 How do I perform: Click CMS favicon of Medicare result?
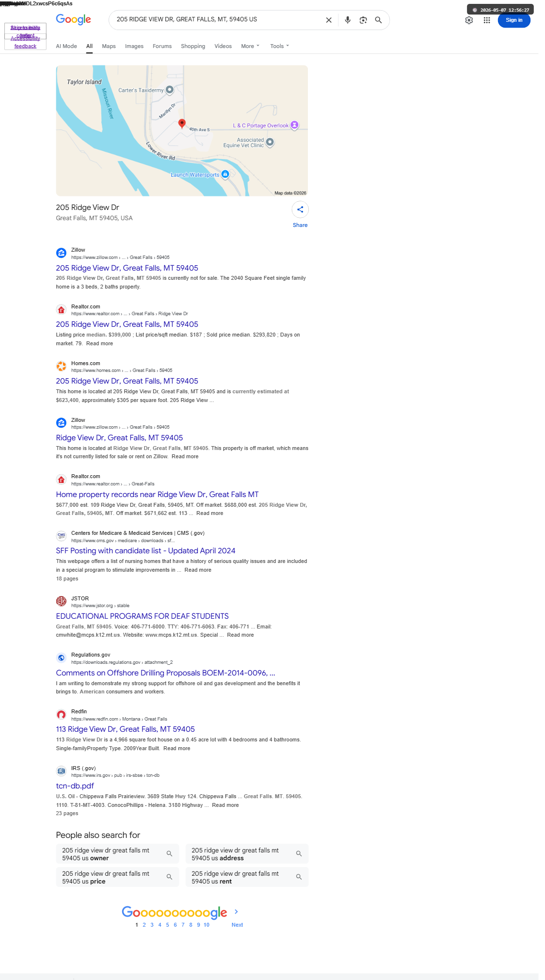[x=61, y=536]
